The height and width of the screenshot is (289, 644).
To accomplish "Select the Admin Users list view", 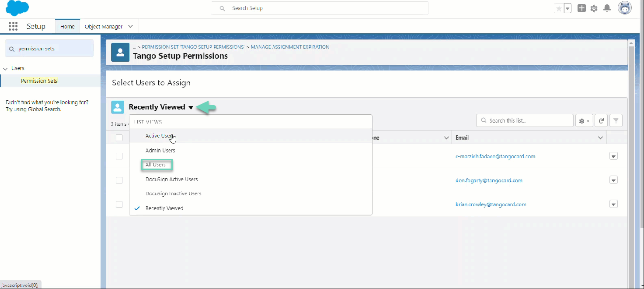I will click(x=251, y=150).
